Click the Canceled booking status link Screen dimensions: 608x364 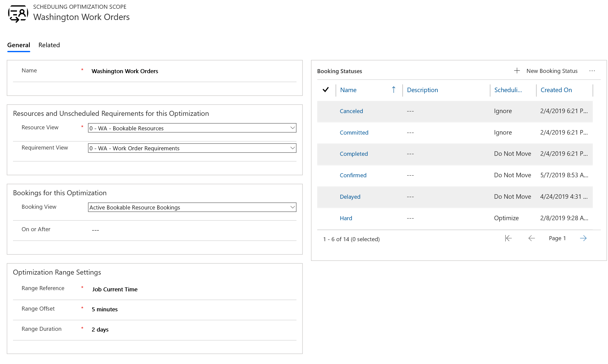(x=351, y=111)
